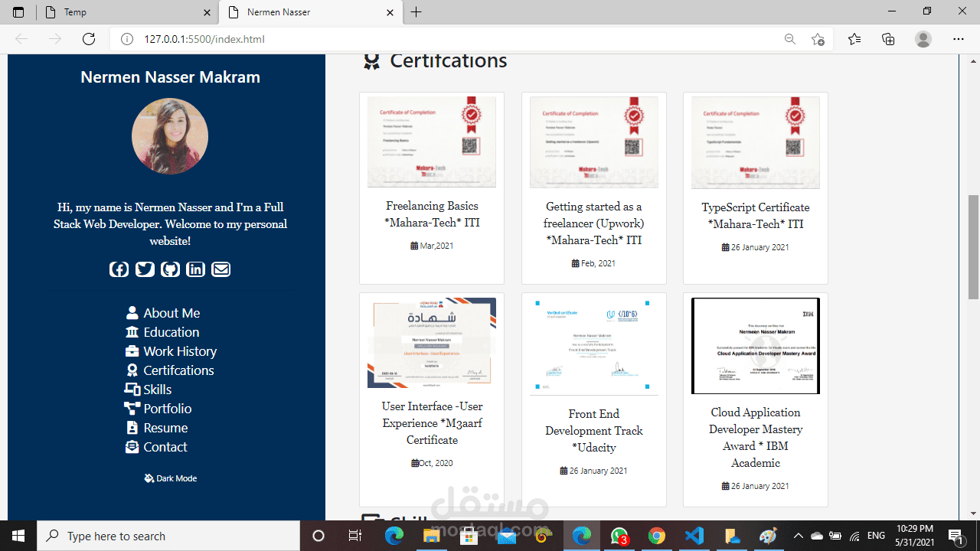The height and width of the screenshot is (551, 980).
Task: Open the LinkedIn social icon
Action: 195,269
